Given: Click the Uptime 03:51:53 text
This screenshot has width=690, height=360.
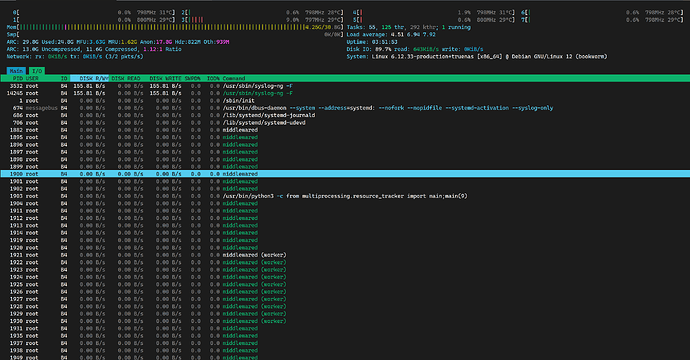Looking at the screenshot, I should [372, 42].
